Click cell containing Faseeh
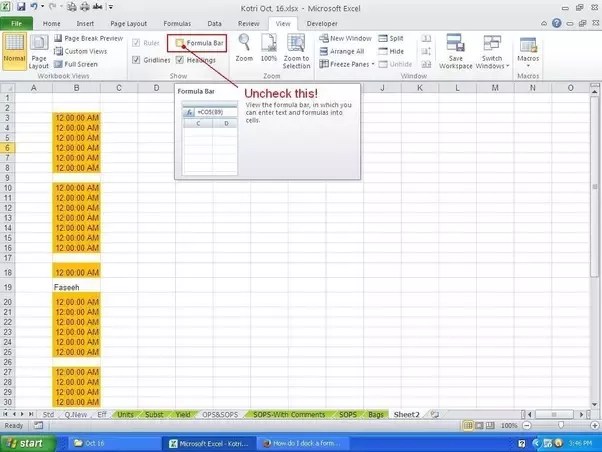The width and height of the screenshot is (602, 452). click(76, 287)
